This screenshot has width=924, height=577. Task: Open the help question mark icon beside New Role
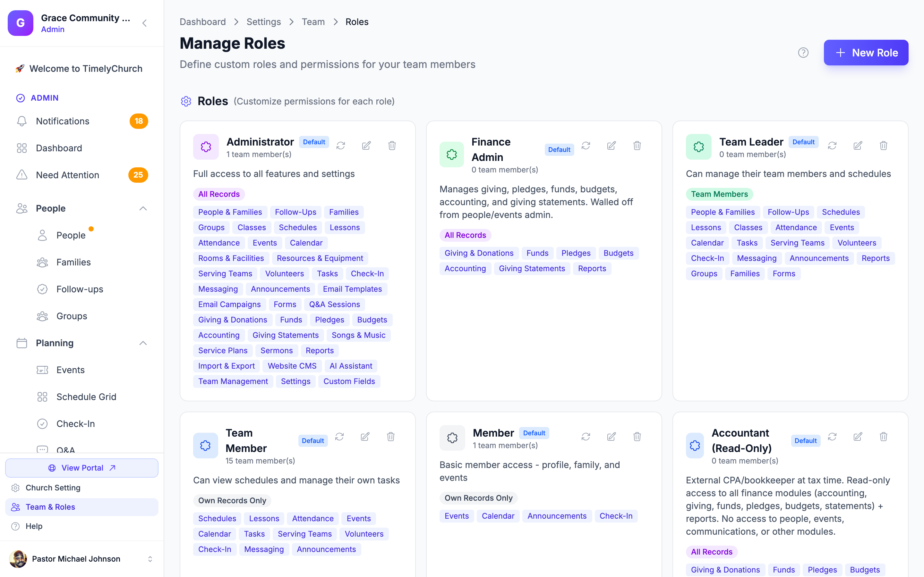point(803,53)
